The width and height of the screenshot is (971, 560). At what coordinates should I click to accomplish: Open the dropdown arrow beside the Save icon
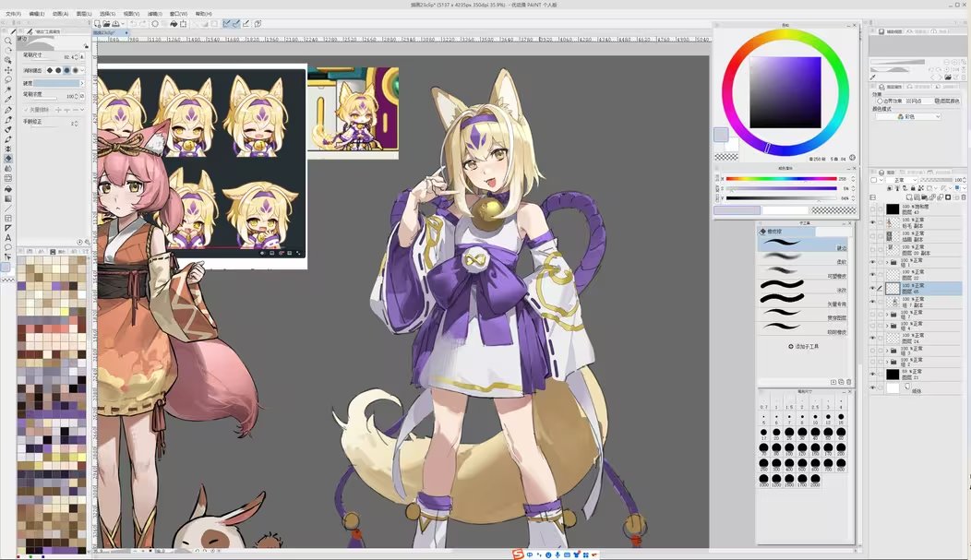(123, 23)
